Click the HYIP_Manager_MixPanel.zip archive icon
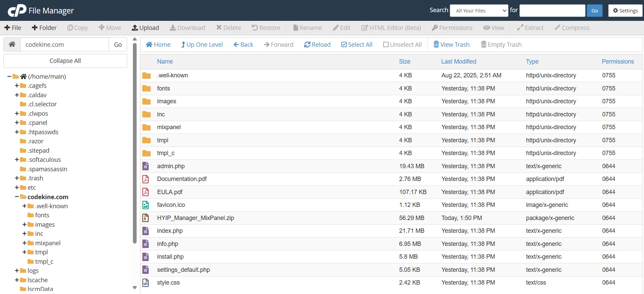The width and height of the screenshot is (644, 294). [146, 218]
